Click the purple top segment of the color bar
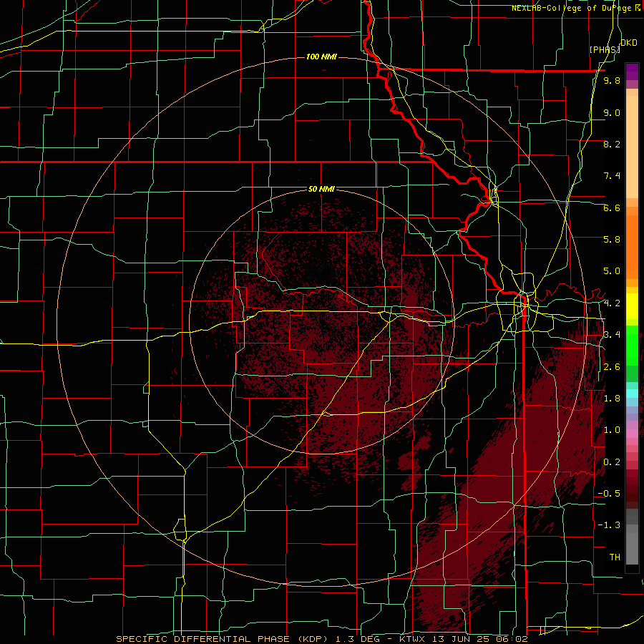The width and height of the screenshot is (644, 644). [632, 72]
